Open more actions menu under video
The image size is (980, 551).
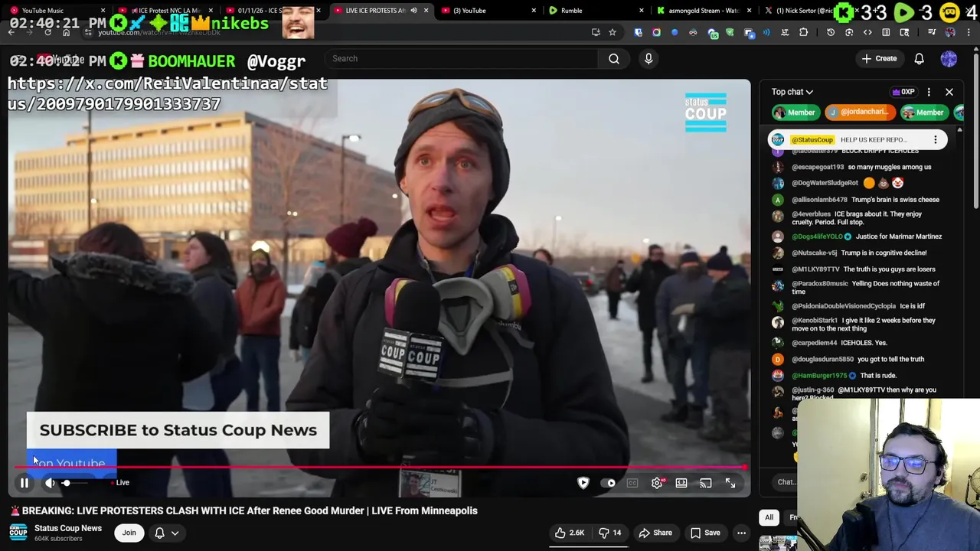tap(741, 533)
